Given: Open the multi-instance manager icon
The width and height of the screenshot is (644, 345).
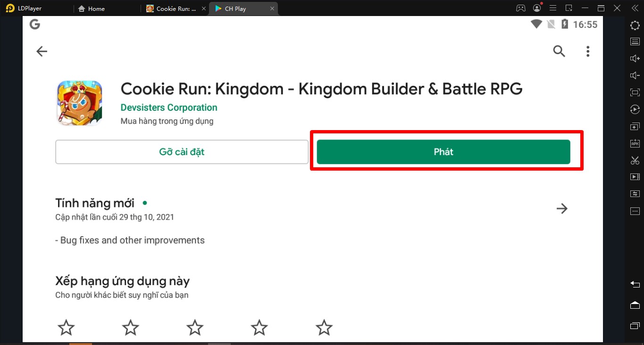Looking at the screenshot, I should pos(635,126).
